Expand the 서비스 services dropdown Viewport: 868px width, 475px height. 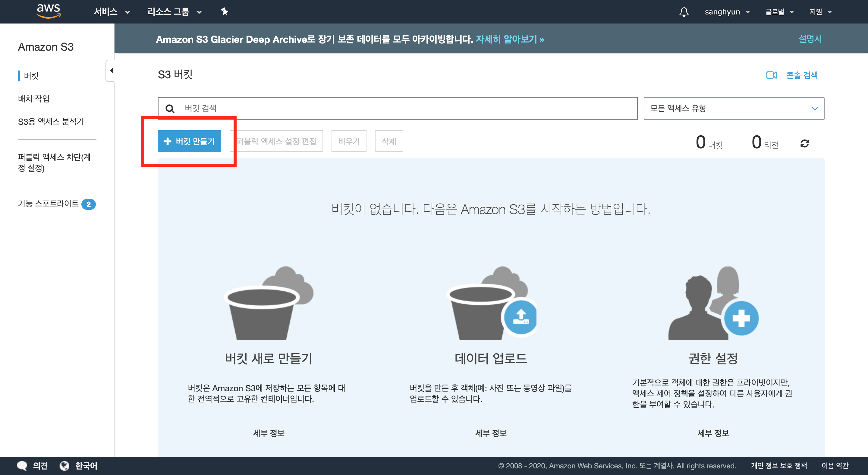112,12
